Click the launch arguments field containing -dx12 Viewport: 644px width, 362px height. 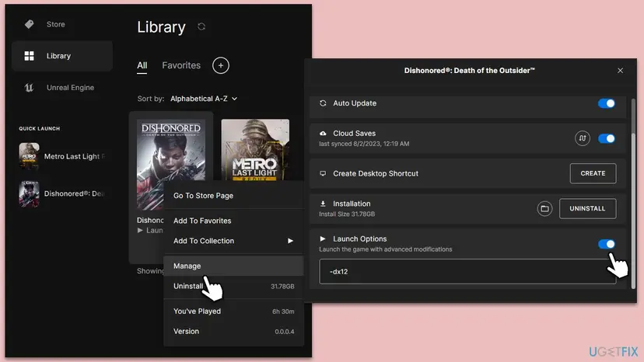point(467,272)
